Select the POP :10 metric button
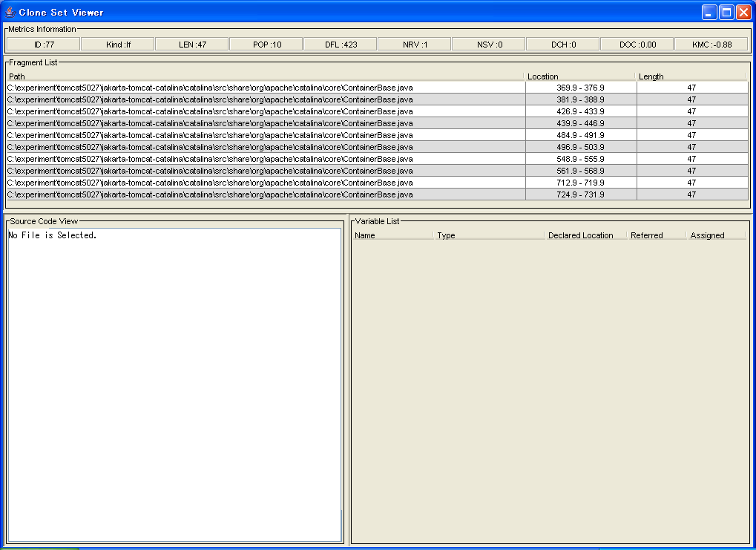Image resolution: width=756 pixels, height=550 pixels. coord(266,45)
